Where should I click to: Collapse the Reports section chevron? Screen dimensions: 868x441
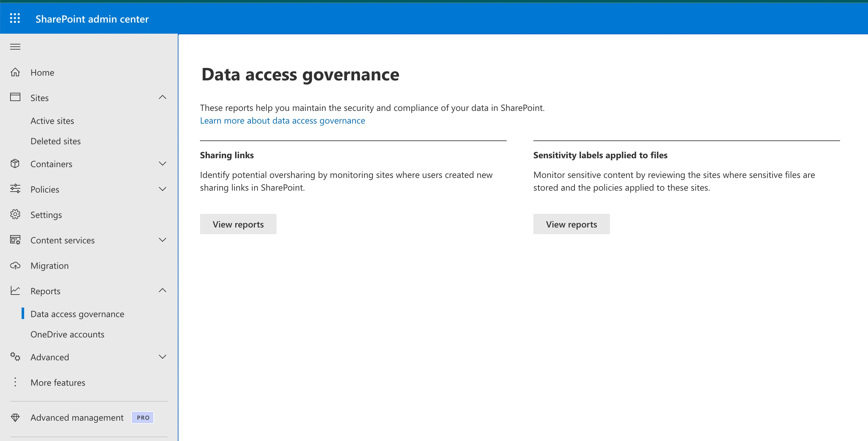[x=163, y=291]
